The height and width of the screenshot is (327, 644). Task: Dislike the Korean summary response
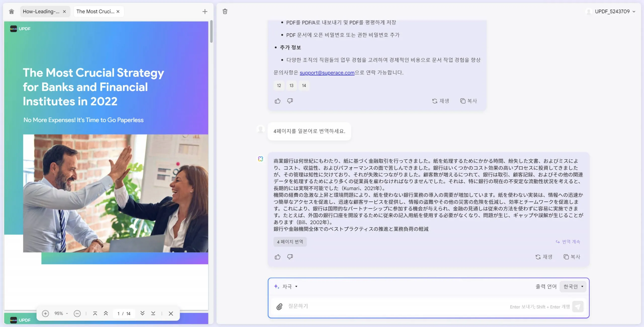coord(290,101)
